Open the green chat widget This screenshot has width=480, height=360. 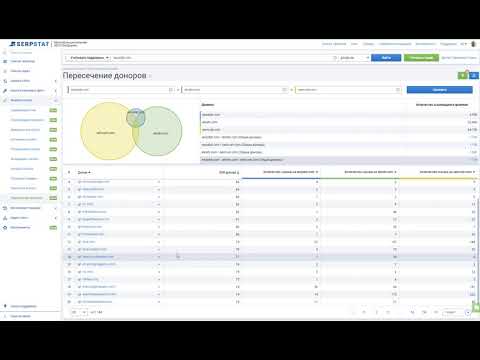(476, 308)
